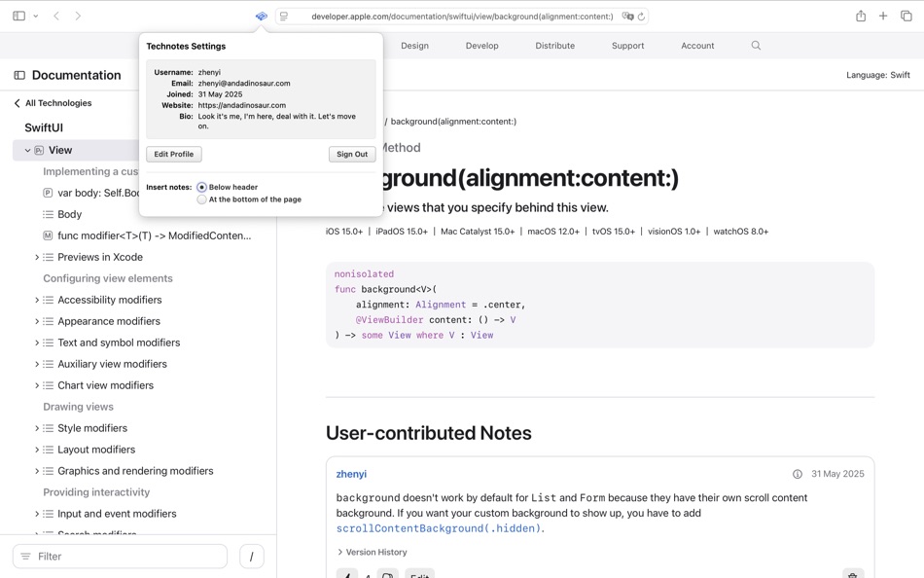
Task: Select email zhenyi@andadinosaur.com text
Action: point(244,83)
